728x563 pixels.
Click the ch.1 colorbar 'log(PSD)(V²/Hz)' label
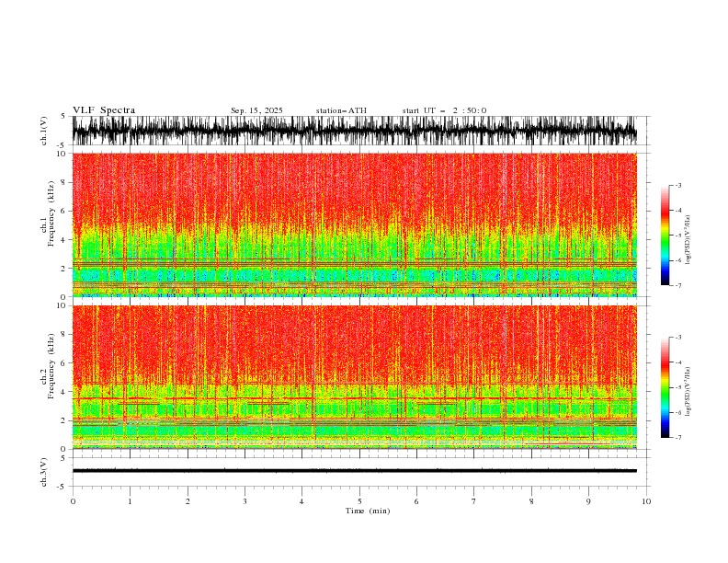[x=688, y=240]
